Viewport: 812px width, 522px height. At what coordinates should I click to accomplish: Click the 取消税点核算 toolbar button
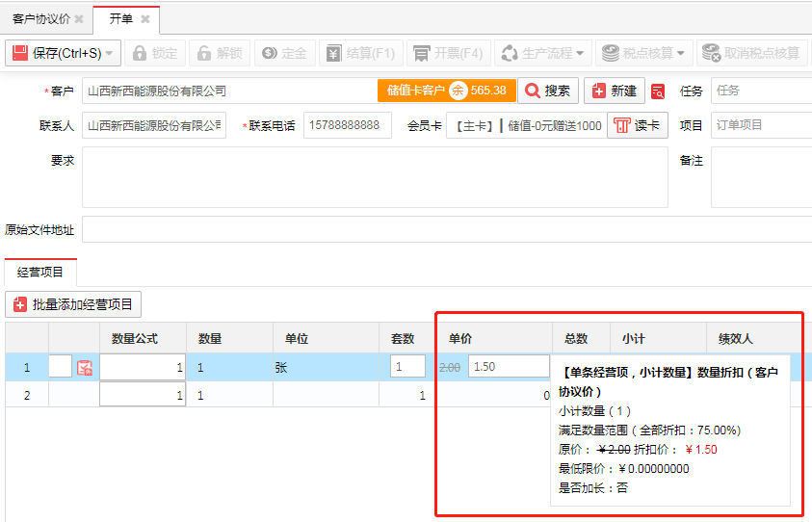coord(750,53)
